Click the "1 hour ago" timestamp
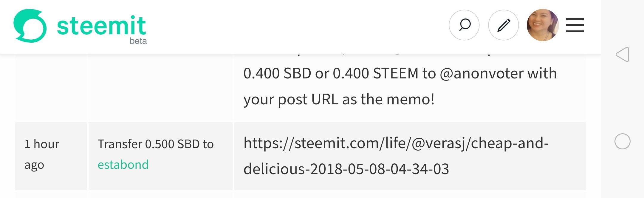Screen dimensions: 644x198 coord(42,154)
